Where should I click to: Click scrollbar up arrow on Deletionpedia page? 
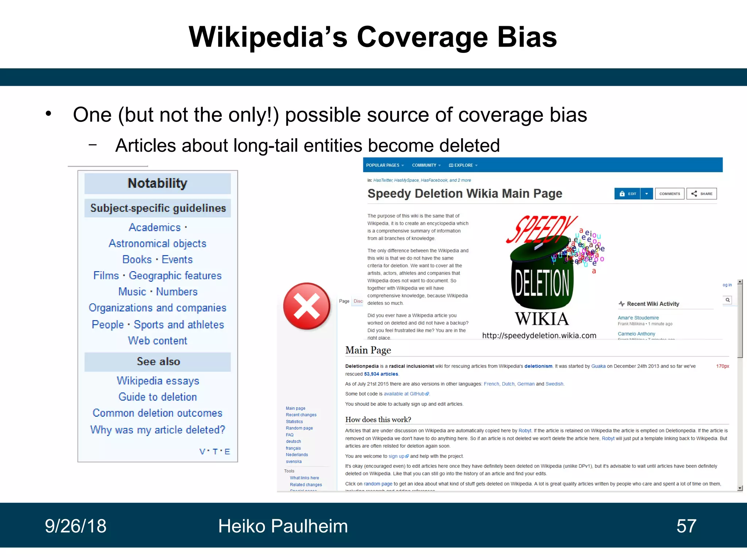[740, 282]
